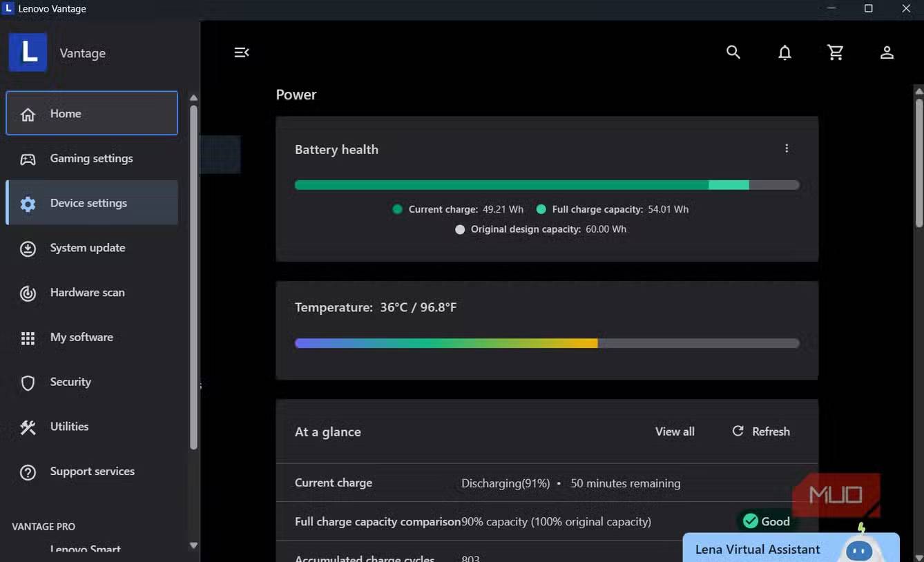
Task: Collapse the sidebar with the menu toggle icon
Action: [x=241, y=52]
